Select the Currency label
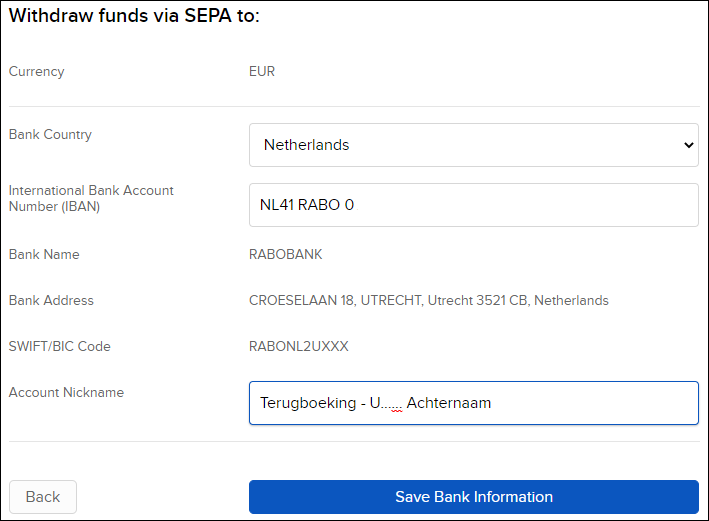This screenshot has height=521, width=709. [37, 71]
